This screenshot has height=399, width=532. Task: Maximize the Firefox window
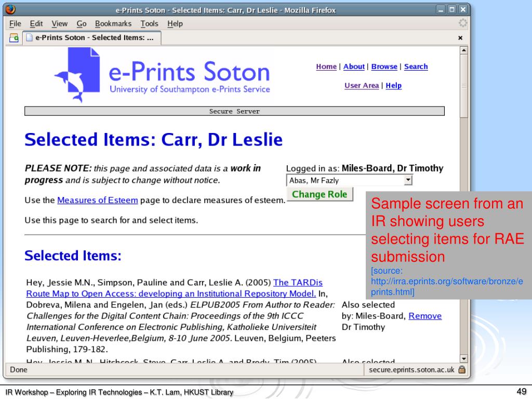(451, 10)
